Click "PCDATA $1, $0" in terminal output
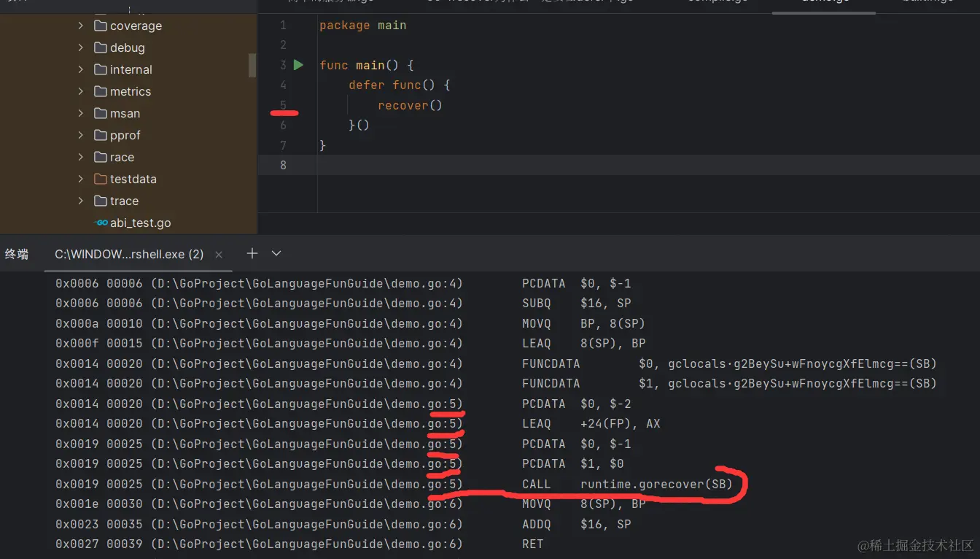 tap(573, 464)
